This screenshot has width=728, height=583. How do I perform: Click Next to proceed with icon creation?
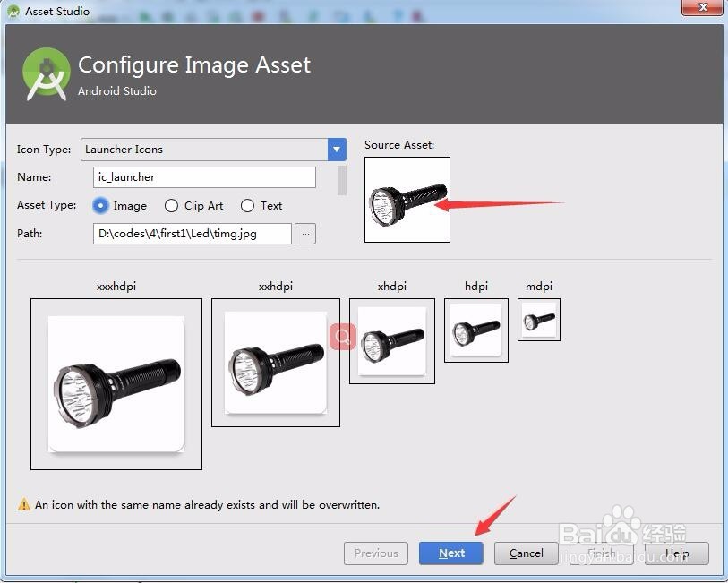(450, 553)
